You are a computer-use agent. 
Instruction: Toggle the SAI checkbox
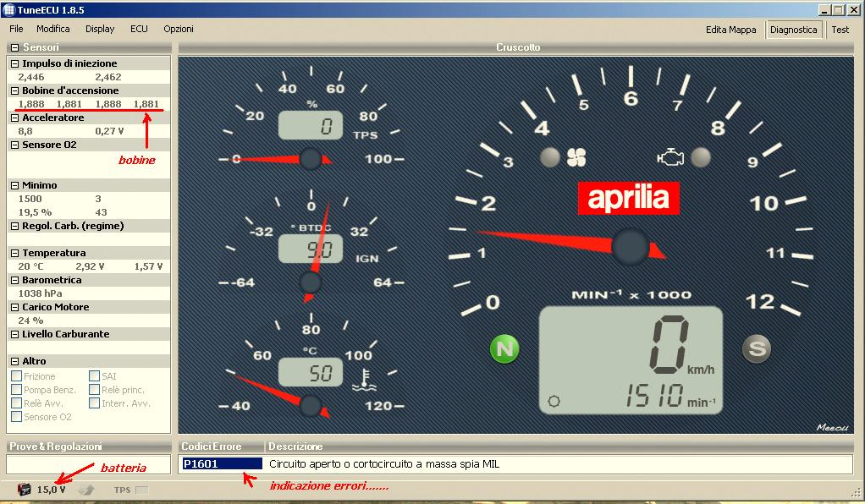[94, 376]
